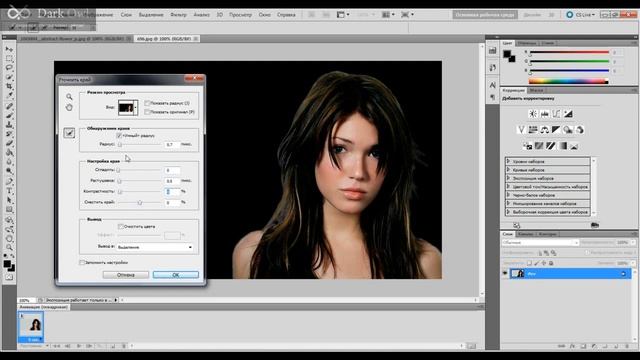Viewport: 640px width, 360px height.
Task: Add a Gradient Map adjustment
Action: [x=563, y=146]
